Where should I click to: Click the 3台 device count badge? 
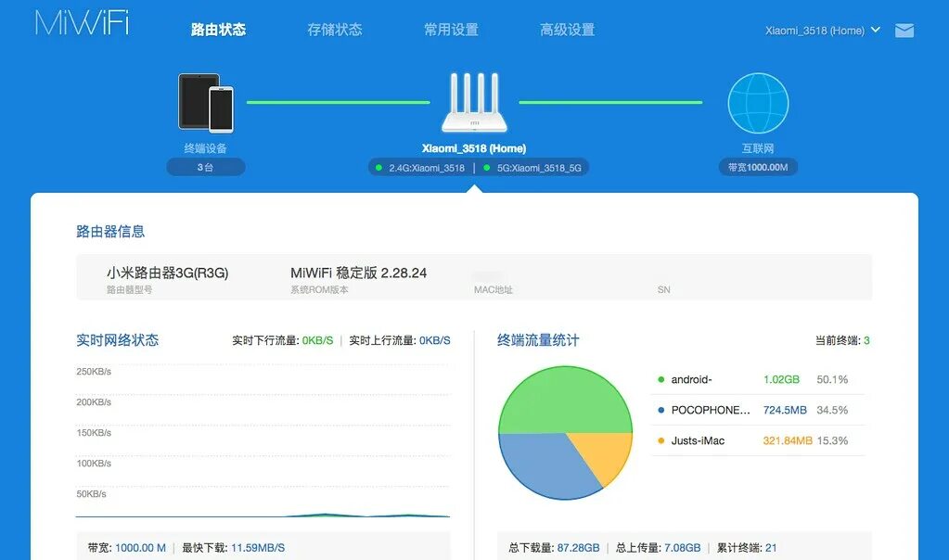point(206,167)
